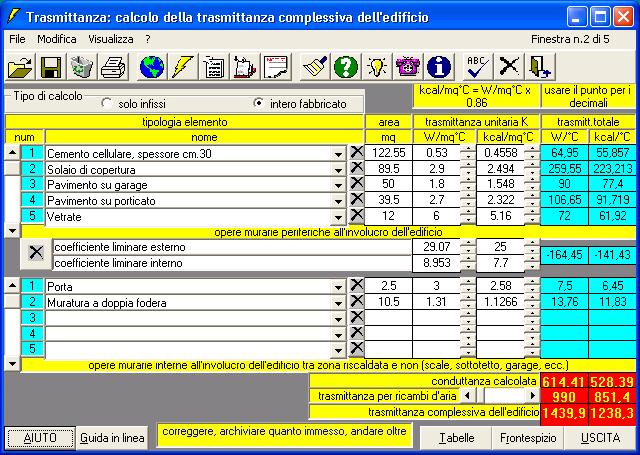Select the 'solo infissi' radio option
Screen dimensions: 640x455
[107, 103]
